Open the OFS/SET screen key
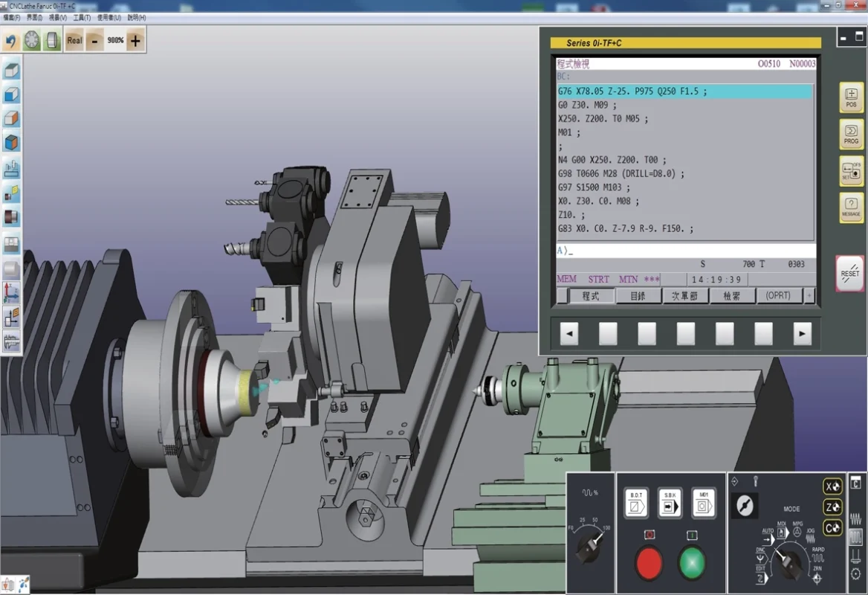 (851, 172)
